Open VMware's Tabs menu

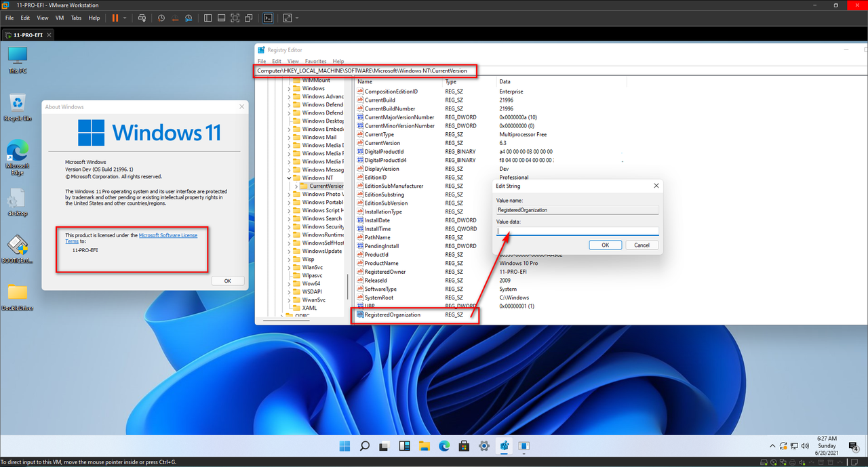(77, 18)
